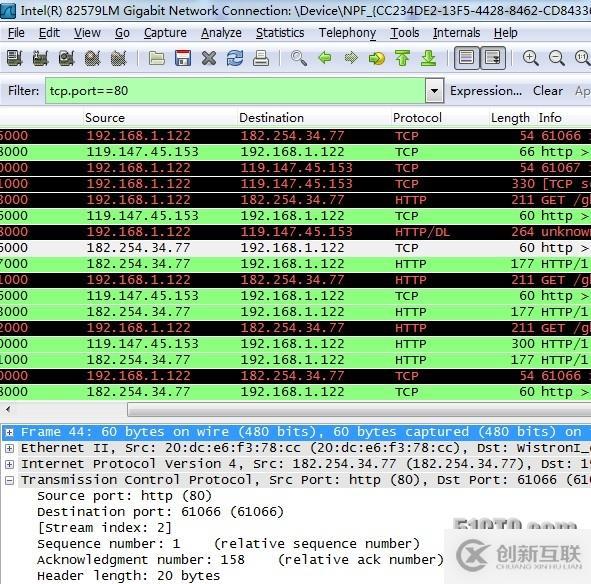Select the packet with length 330
Viewport: 591px width, 584px height.
[x=296, y=184]
